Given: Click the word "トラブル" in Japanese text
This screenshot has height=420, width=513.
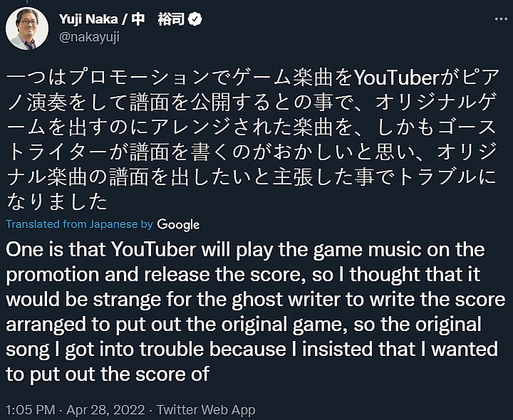Looking at the screenshot, I should [447, 177].
